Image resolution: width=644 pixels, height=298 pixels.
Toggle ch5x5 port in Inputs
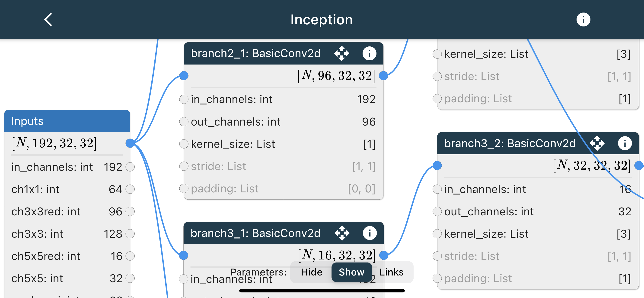pyautogui.click(x=130, y=278)
